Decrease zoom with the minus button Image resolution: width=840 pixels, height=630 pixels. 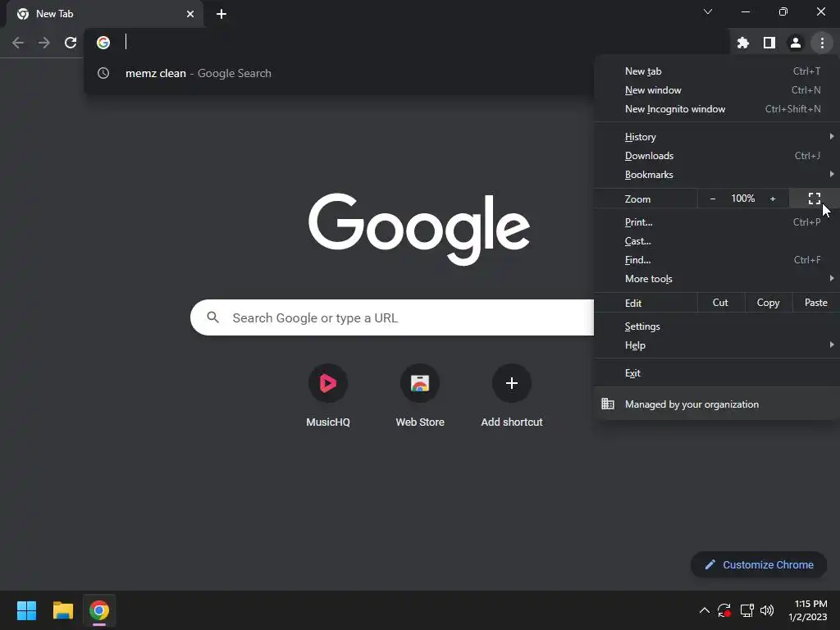point(713,199)
